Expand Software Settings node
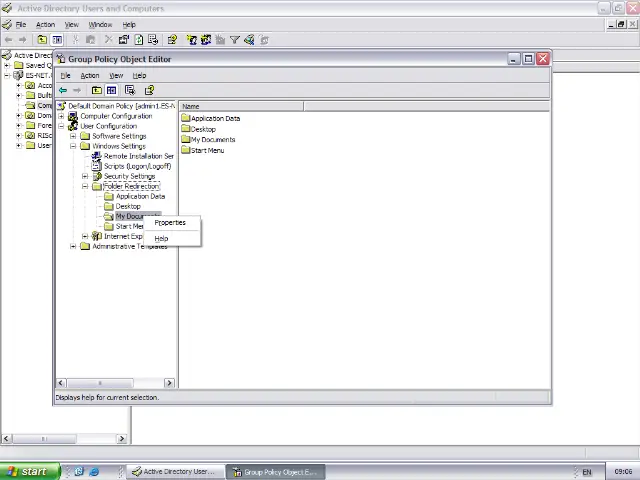Viewport: 640px width, 480px height. point(73,136)
